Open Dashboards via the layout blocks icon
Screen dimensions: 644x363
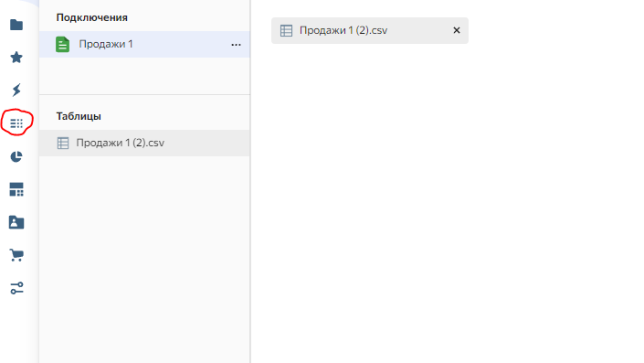tap(16, 189)
